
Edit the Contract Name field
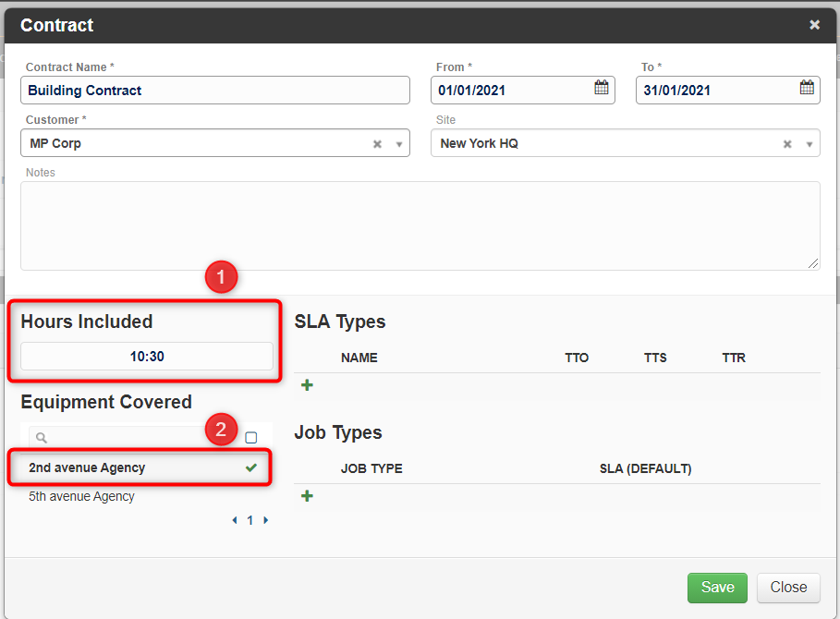[x=215, y=90]
